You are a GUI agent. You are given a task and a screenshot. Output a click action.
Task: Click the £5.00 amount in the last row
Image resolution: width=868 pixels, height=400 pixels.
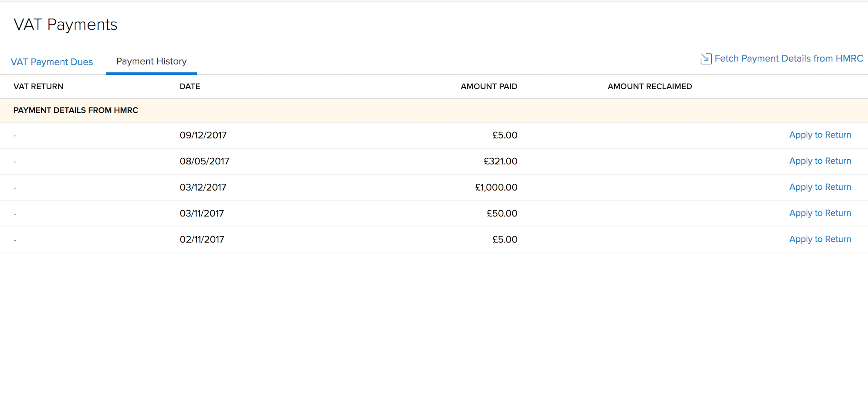point(505,239)
